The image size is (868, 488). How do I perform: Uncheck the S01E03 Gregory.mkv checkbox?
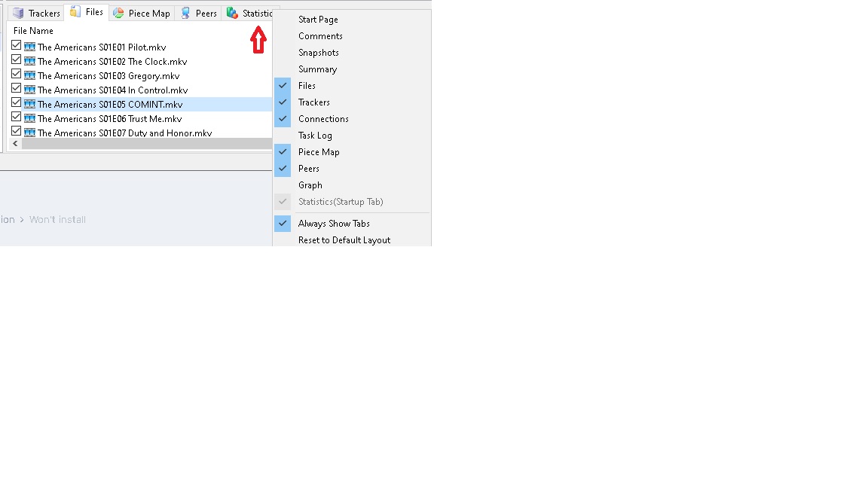[x=16, y=74]
